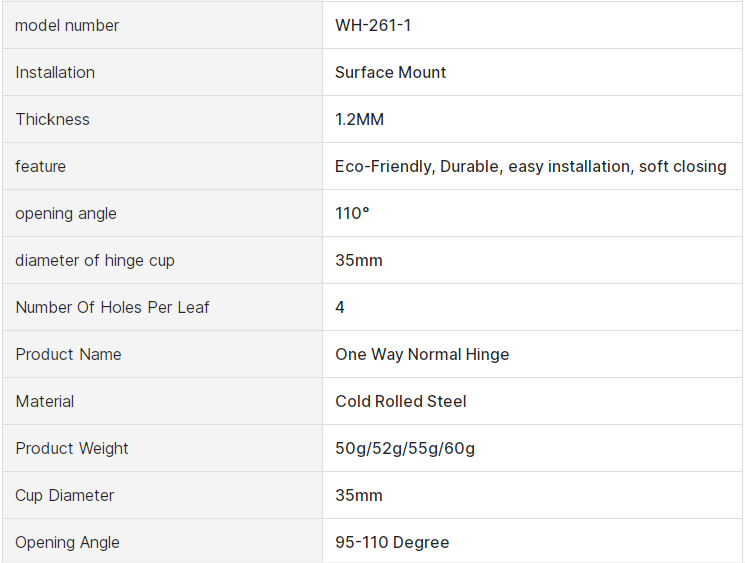Click the One Way Normal Hinge text
Viewport: 745px width, 563px height.
[422, 354]
